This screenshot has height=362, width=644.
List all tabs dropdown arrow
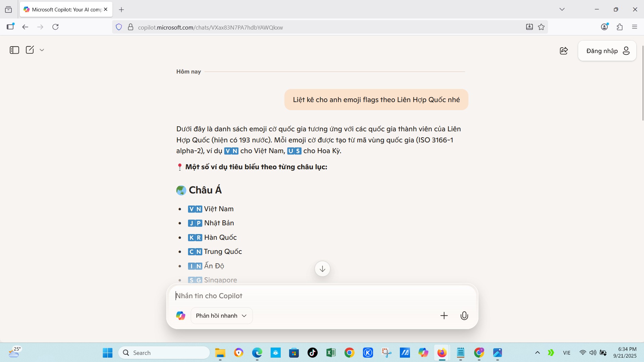pyautogui.click(x=562, y=9)
